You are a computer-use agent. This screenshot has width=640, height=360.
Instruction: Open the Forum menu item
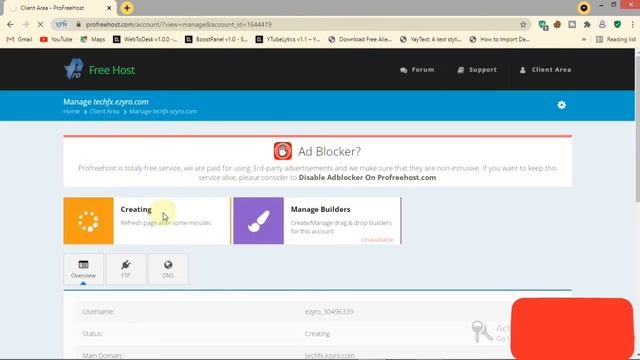click(417, 70)
